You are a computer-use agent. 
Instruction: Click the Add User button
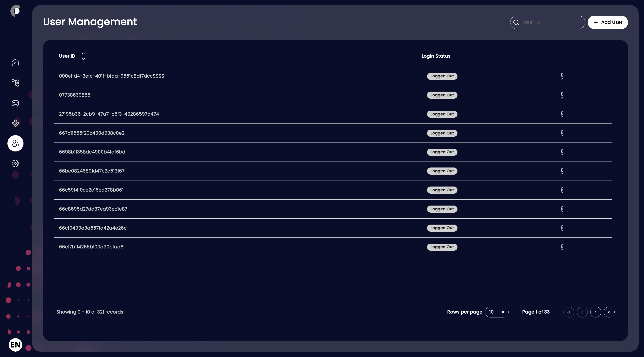pos(608,22)
